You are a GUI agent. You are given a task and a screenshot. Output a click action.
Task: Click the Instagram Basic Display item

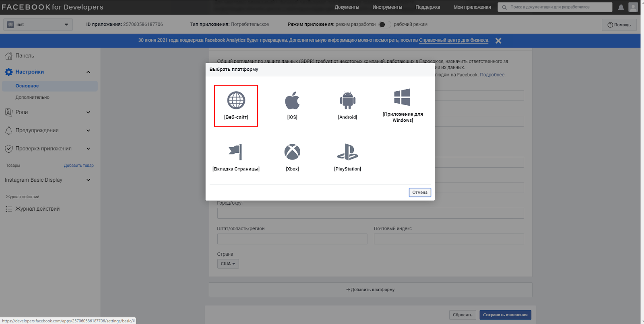33,180
